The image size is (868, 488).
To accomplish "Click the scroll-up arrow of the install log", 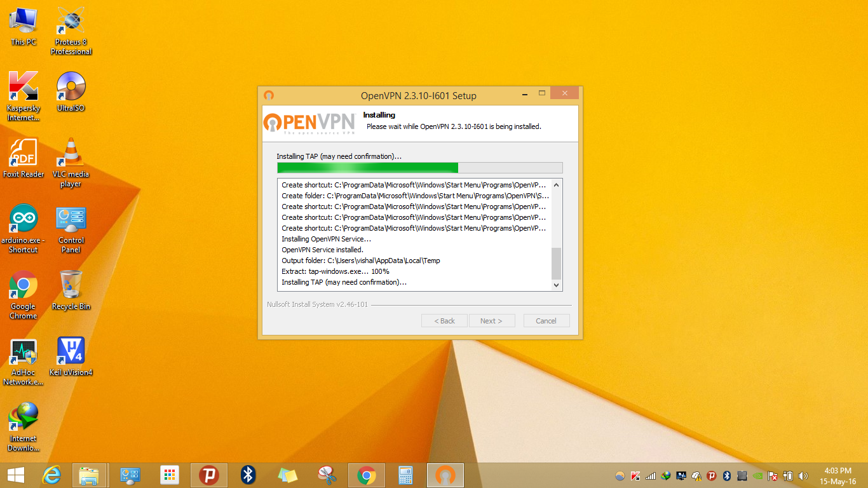I will 557,185.
